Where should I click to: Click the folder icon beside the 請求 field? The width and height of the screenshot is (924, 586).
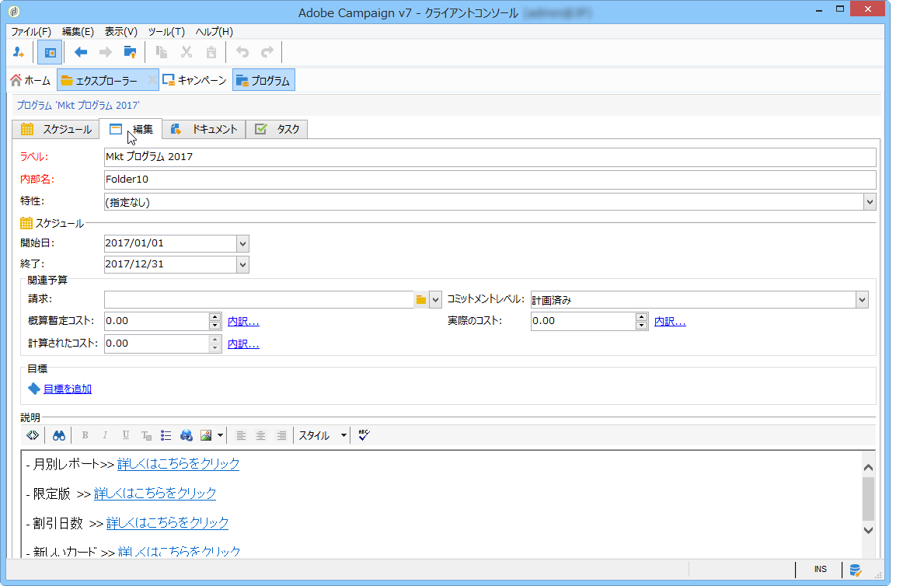[420, 299]
